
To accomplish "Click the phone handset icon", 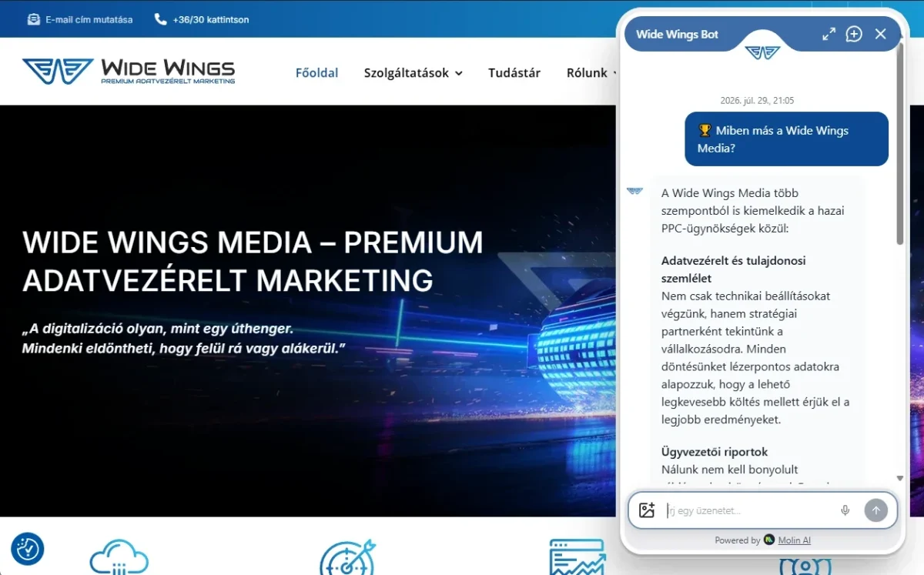I will tap(160, 19).
